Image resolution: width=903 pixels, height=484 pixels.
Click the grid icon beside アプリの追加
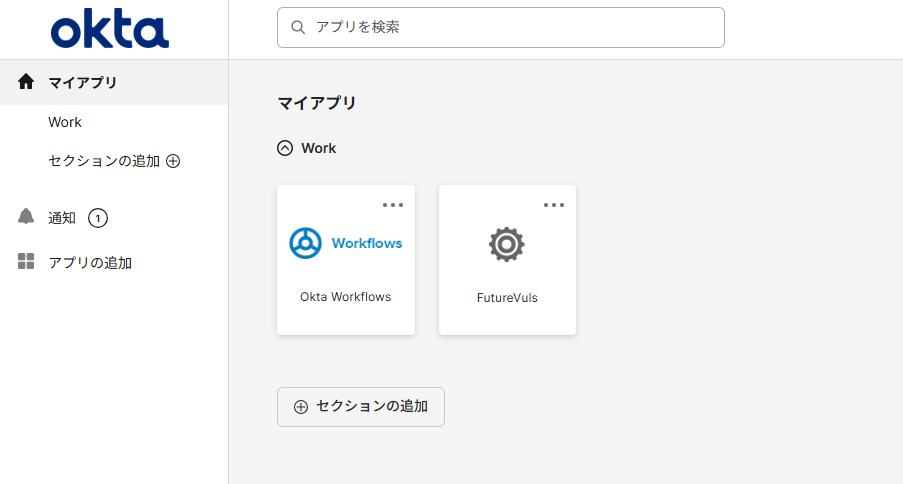(27, 263)
